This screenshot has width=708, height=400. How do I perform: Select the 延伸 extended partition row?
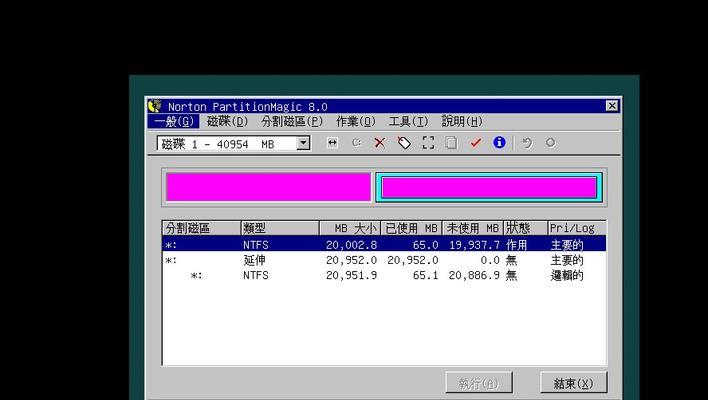click(384, 260)
